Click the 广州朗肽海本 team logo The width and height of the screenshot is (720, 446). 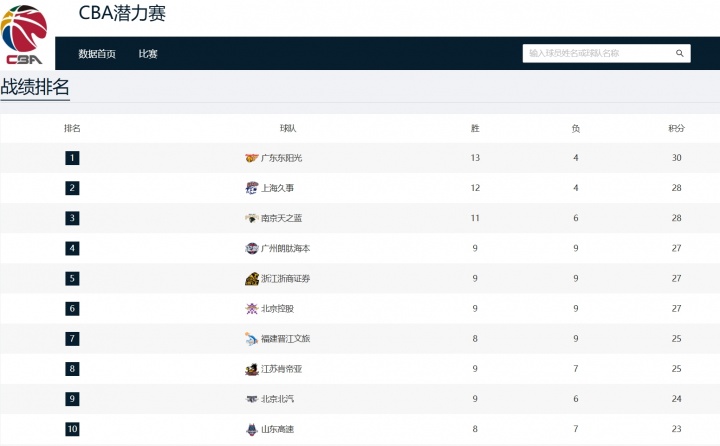coord(252,248)
